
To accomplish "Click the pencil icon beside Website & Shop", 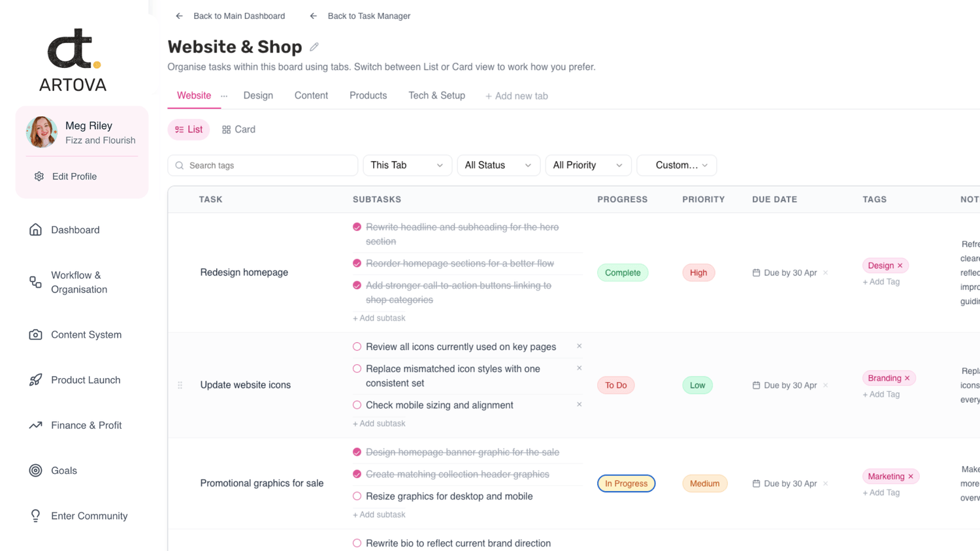I will click(314, 47).
